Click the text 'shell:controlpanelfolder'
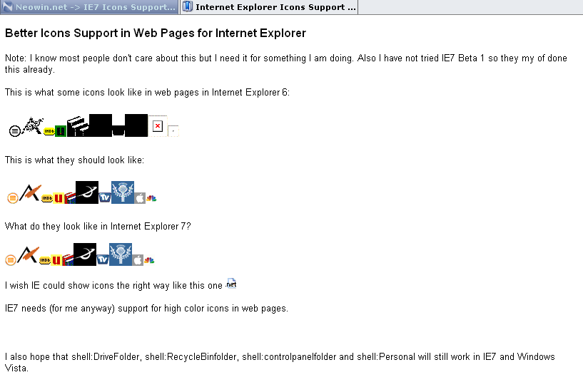Screen dimensions: 583x392 (x=289, y=357)
